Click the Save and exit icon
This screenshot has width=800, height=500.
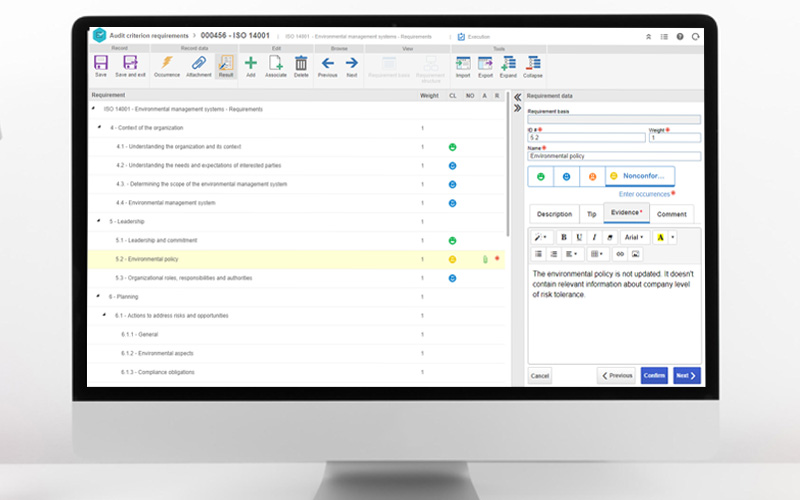point(129,64)
